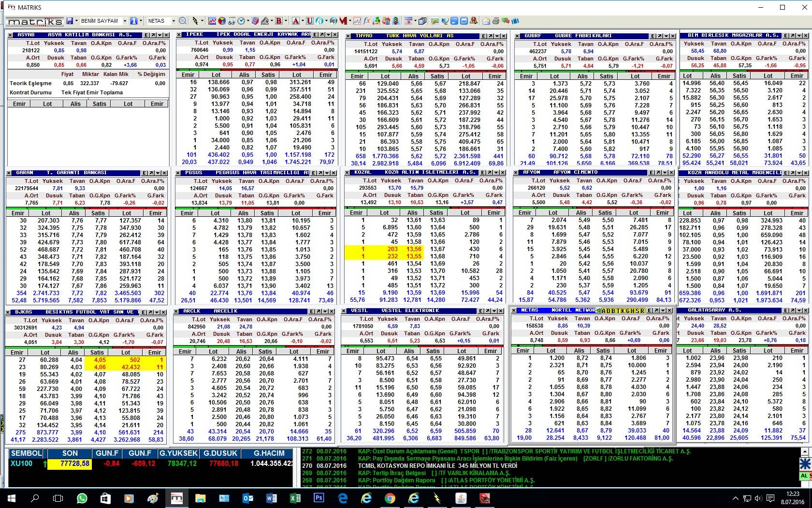The height and width of the screenshot is (508, 812).
Task: Click the save (floppy disk) toolbar icon
Action: pos(70,21)
